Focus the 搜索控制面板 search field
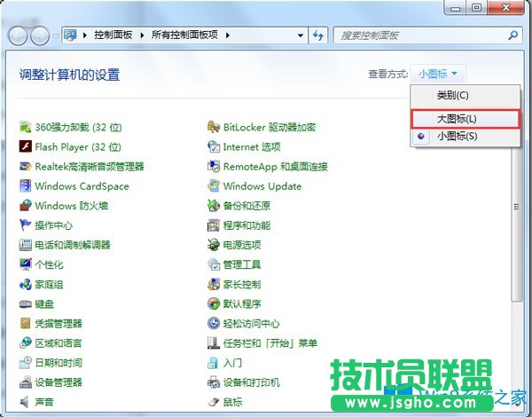This screenshot has width=532, height=417. coord(420,35)
